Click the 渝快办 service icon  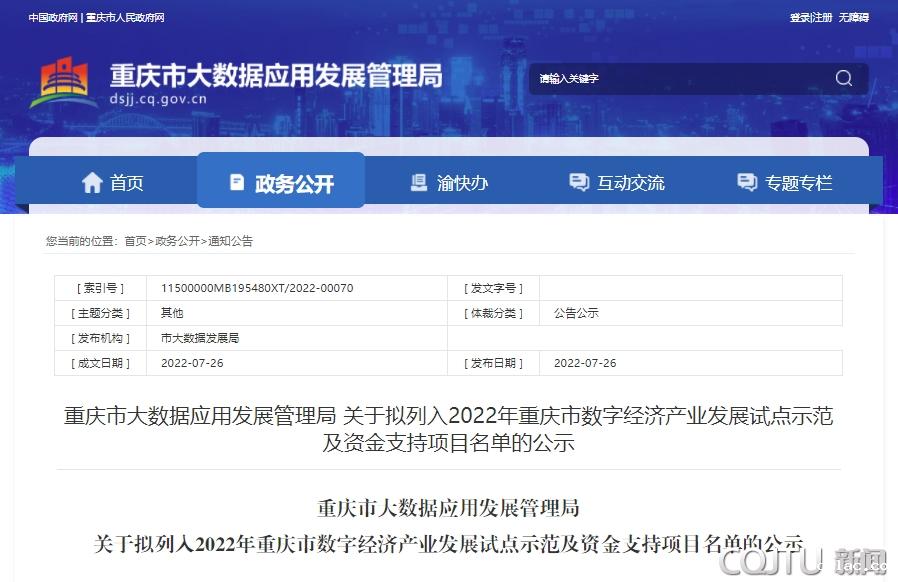tap(419, 183)
